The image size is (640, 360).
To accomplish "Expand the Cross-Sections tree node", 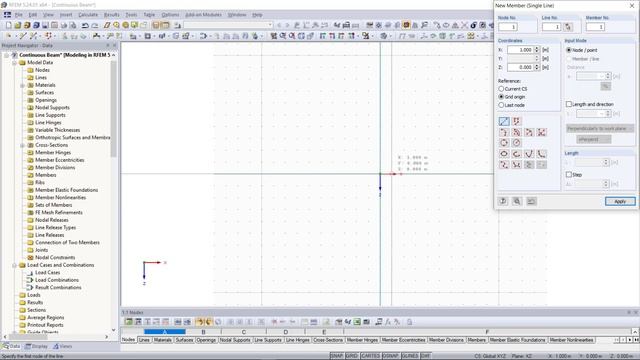I will (x=22, y=145).
